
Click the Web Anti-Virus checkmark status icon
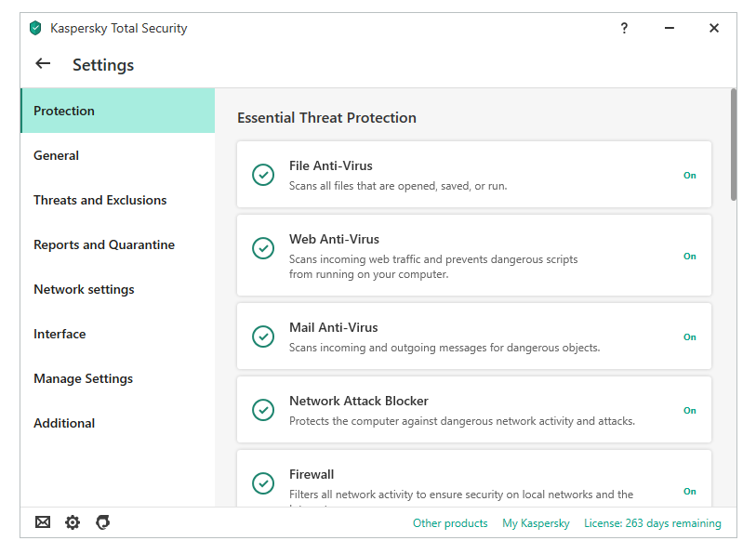coord(263,248)
